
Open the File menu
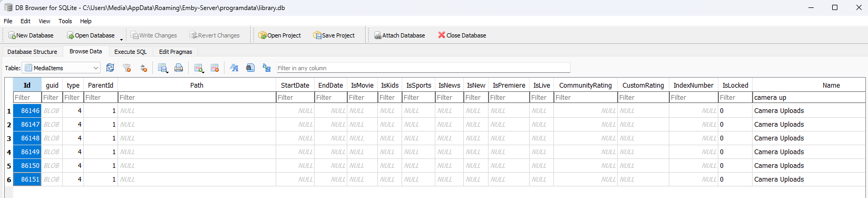(8, 21)
